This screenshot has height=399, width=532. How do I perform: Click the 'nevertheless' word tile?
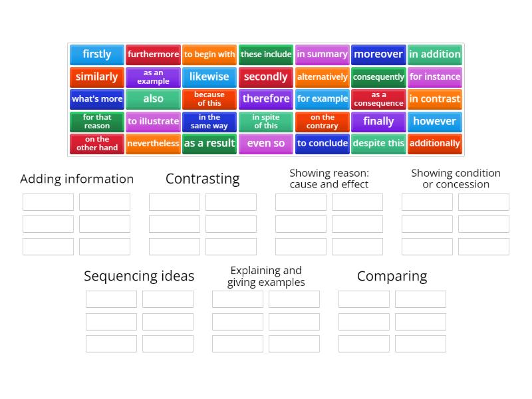click(x=153, y=144)
